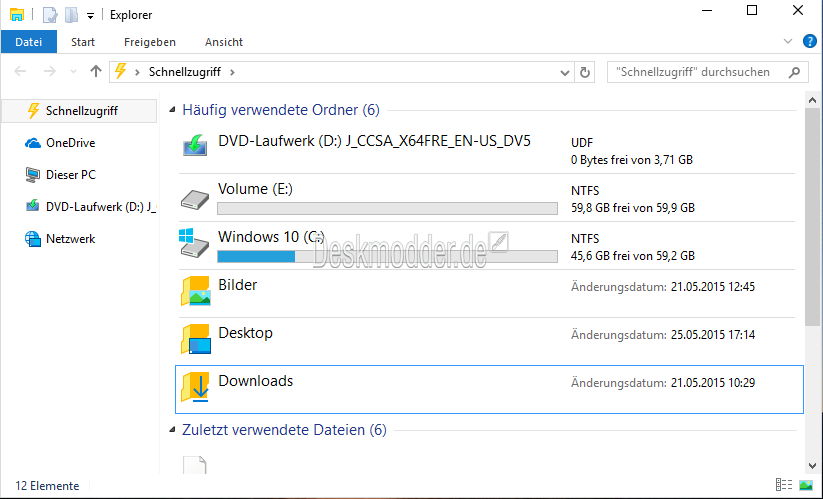Click the scrollbar down arrow
Screen dimensions: 823x499
812,466
